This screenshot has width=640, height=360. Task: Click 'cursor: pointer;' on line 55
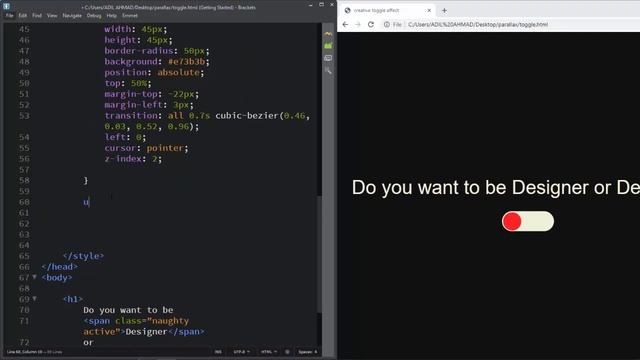(x=146, y=148)
